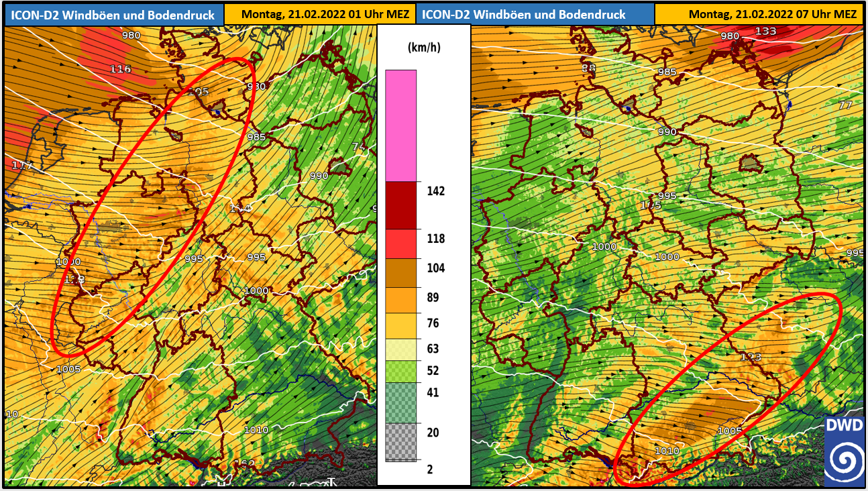Click the gust value 133 on right map

765,32
